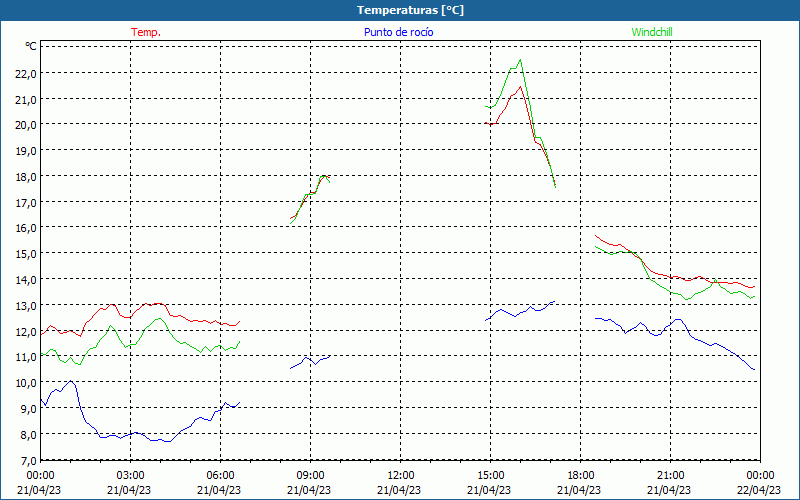
Task: Click the red temperature peak near 16:00
Action: pyautogui.click(x=520, y=87)
